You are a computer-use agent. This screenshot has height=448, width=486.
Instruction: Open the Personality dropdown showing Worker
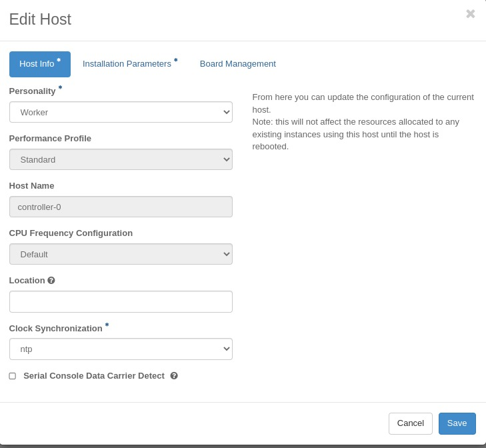point(121,112)
